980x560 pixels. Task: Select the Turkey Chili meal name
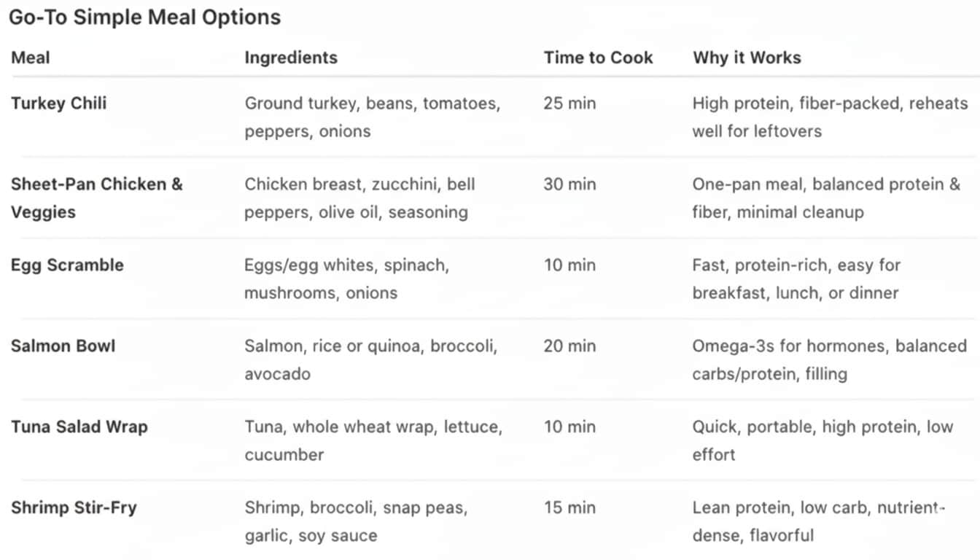(x=59, y=104)
